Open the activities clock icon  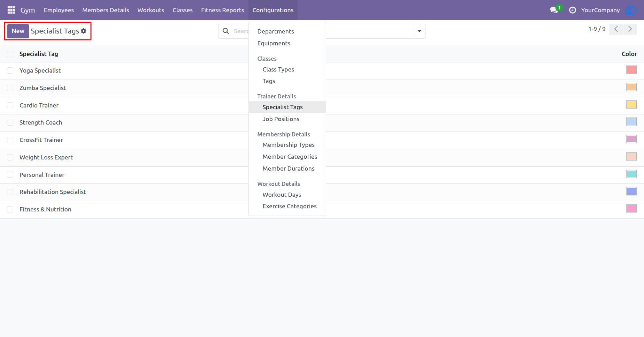[x=573, y=10]
